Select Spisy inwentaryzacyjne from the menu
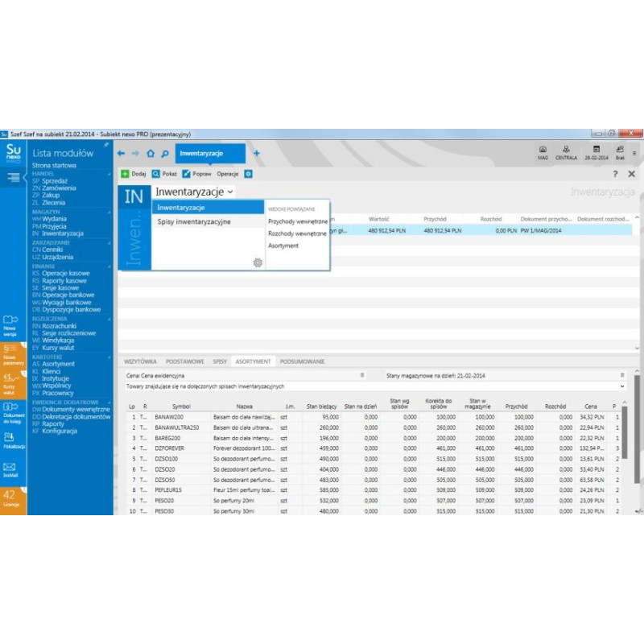Viewport: 644px width, 644px height. click(x=194, y=221)
